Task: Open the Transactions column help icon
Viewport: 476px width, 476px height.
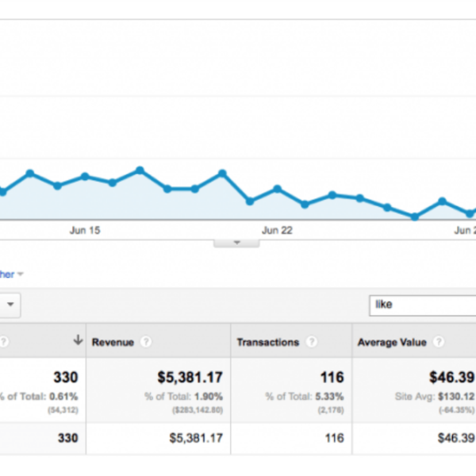Action: coord(312,342)
